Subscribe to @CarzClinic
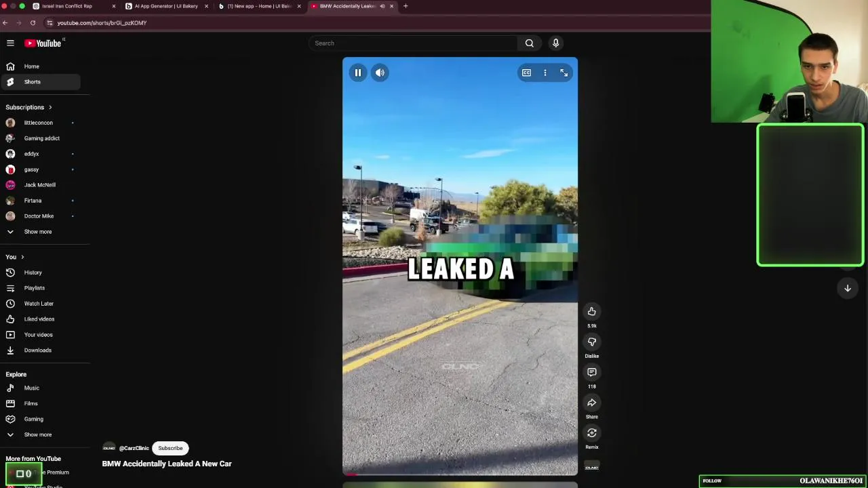Viewport: 868px width, 488px height. [x=170, y=448]
